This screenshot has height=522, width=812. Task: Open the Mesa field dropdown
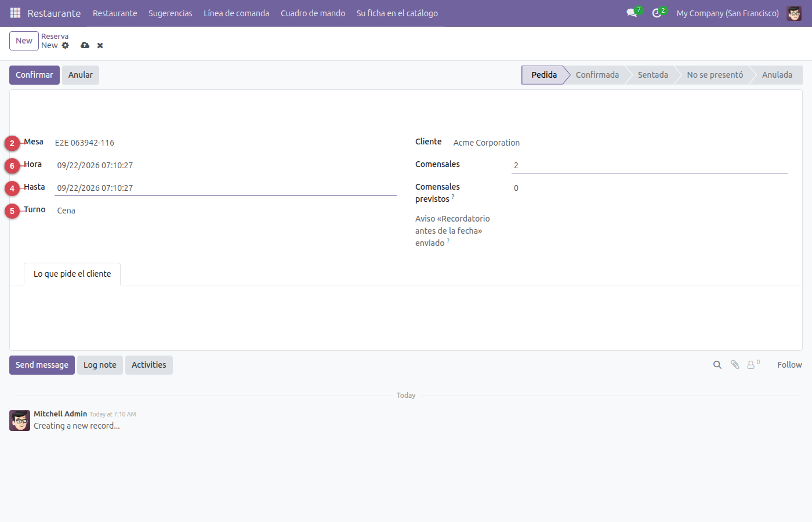pyautogui.click(x=226, y=143)
